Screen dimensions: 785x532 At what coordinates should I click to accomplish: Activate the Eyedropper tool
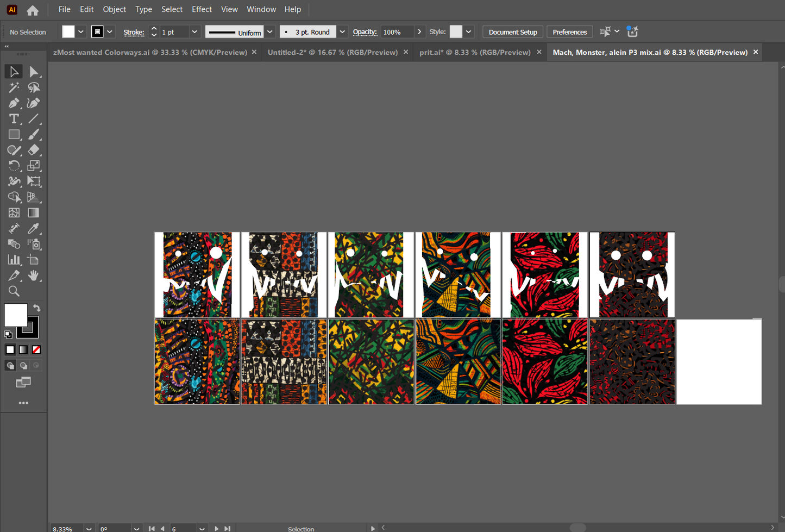coord(34,229)
